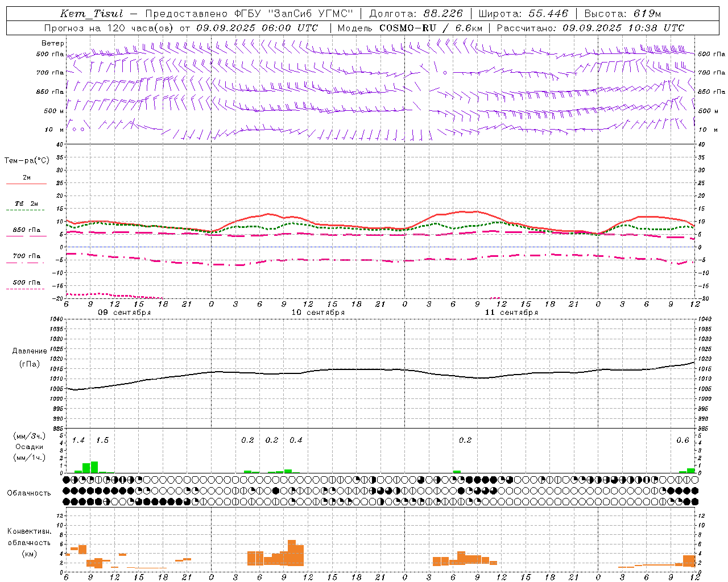This screenshot has width=728, height=582.
Task: Click the 'Широта: 55.446' header value
Action: (x=523, y=14)
